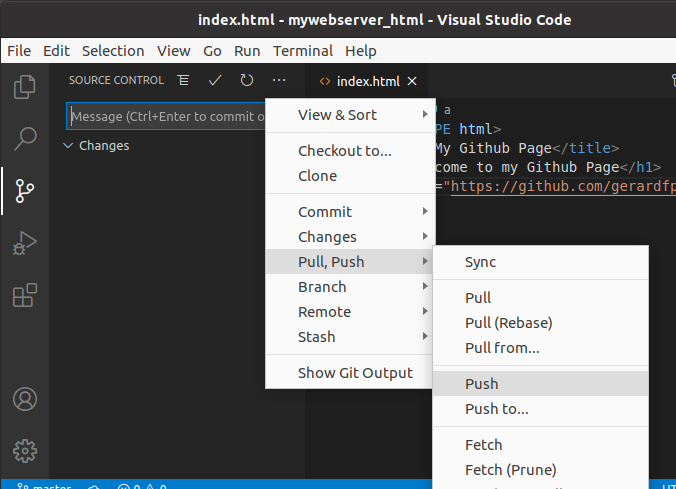Viewport: 676px width, 489px height.
Task: Collapse the Changes section
Action: coord(68,146)
